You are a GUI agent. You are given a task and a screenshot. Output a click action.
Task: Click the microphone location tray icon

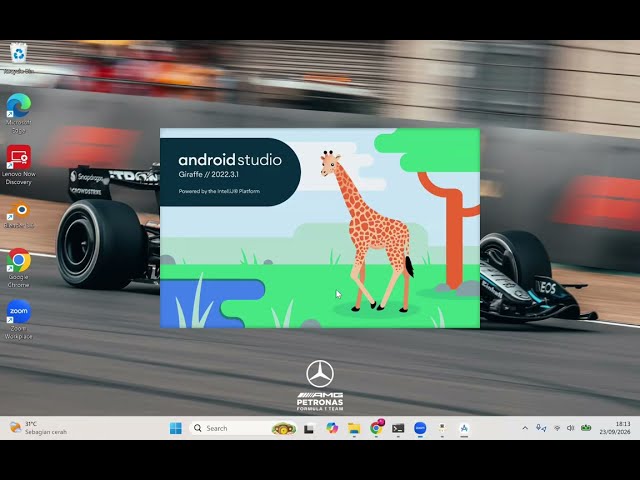tap(541, 428)
